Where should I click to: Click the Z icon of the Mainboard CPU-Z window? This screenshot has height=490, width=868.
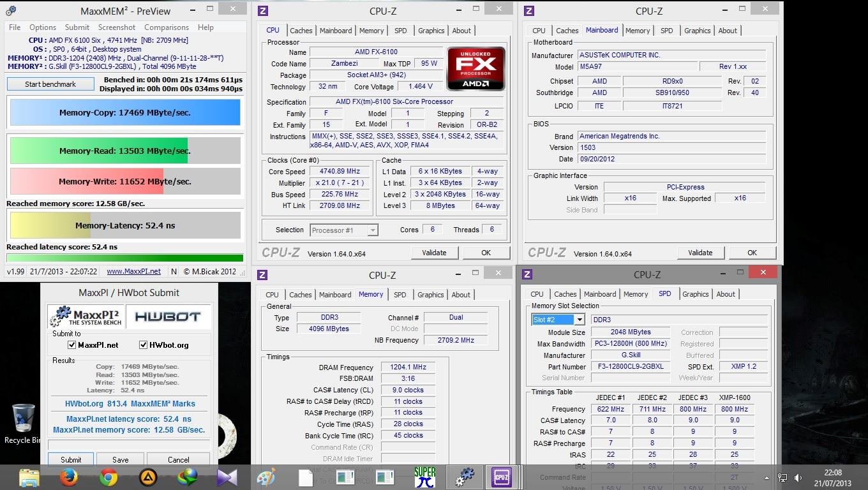tap(528, 10)
